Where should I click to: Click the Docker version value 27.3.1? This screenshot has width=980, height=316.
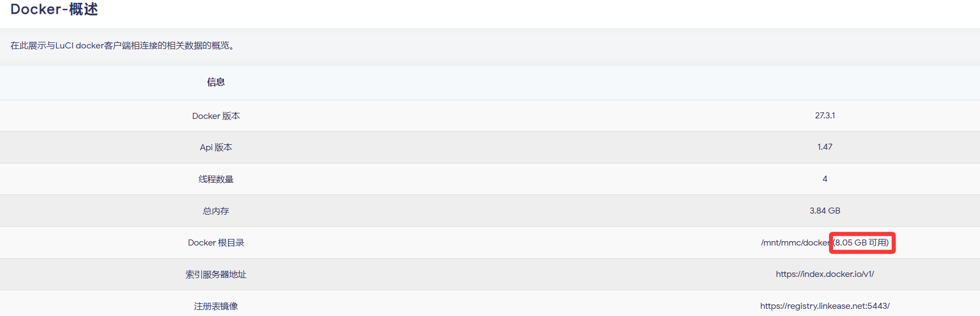coord(825,116)
